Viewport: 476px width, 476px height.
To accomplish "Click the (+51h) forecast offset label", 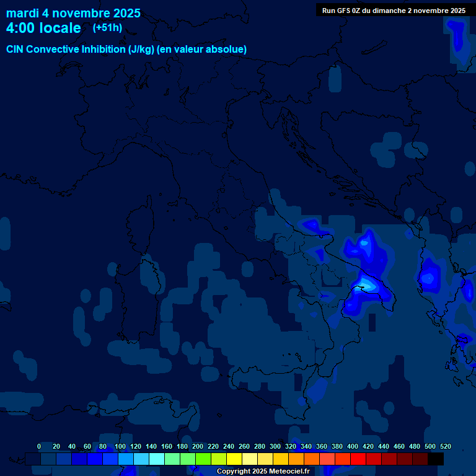I will (x=107, y=28).
